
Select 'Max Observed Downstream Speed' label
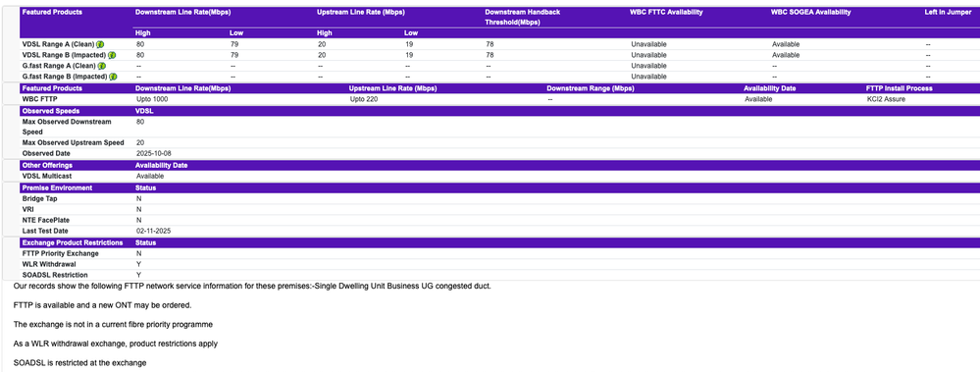point(67,127)
